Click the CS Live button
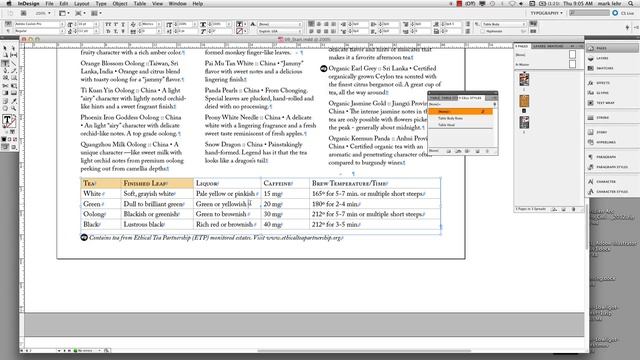Viewport: 640px width, 360px height. [x=623, y=13]
